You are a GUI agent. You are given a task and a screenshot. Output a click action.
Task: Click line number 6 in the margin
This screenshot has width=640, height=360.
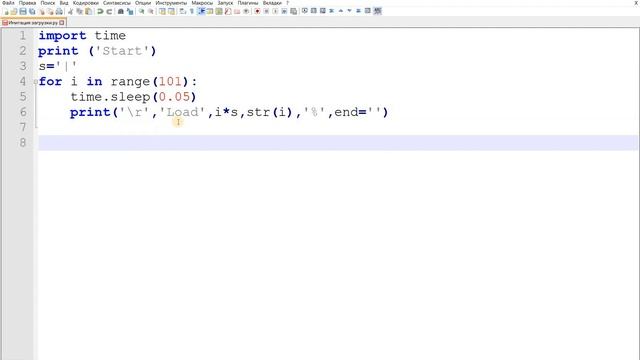point(23,112)
